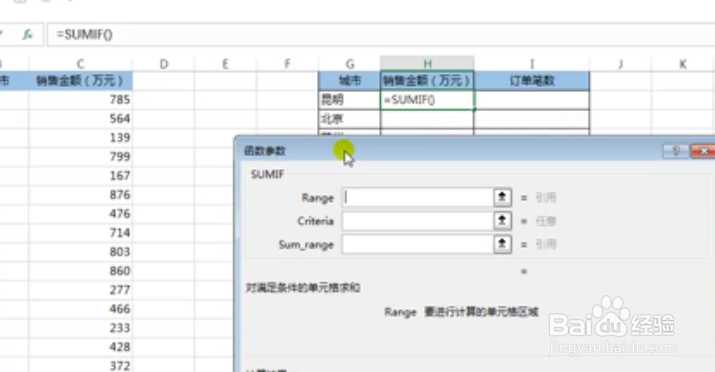Select column J header
Viewport: 715px width, 372px height.
pyautogui.click(x=620, y=64)
